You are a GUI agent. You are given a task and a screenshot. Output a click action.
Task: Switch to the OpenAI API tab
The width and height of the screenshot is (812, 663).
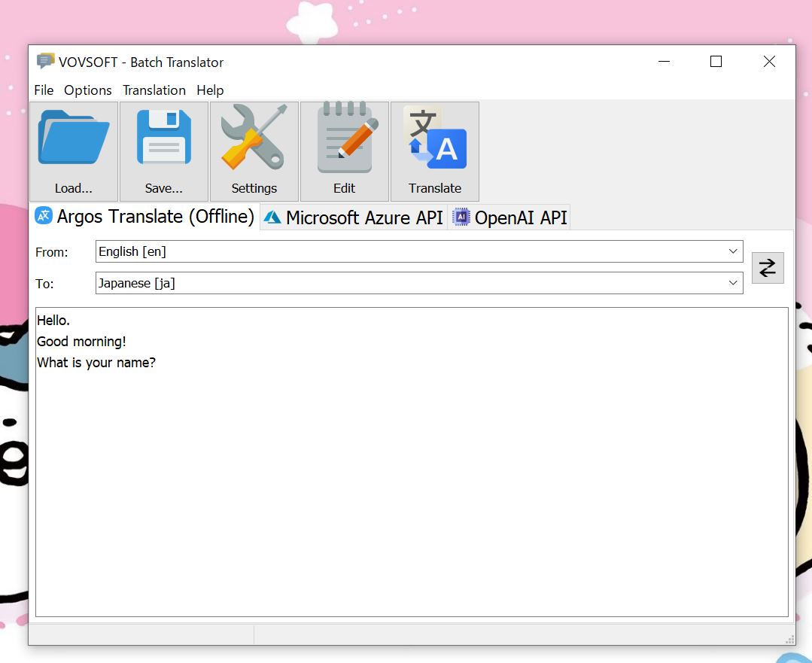point(510,217)
